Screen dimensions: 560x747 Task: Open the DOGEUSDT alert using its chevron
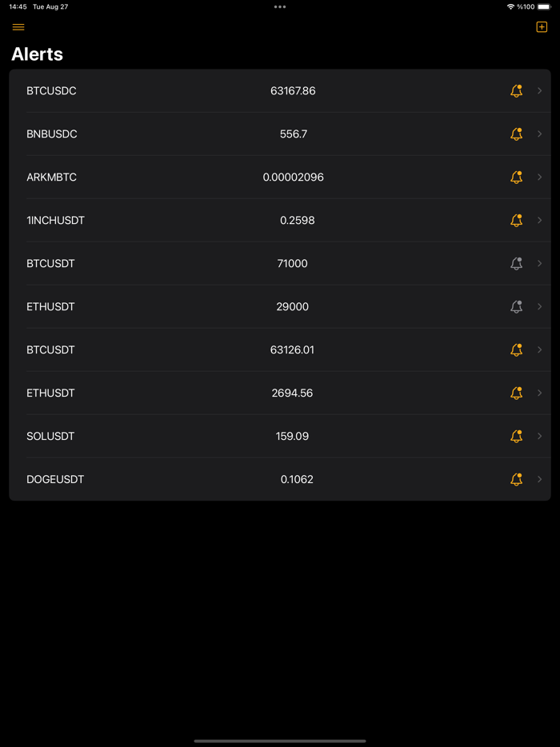[x=539, y=479]
